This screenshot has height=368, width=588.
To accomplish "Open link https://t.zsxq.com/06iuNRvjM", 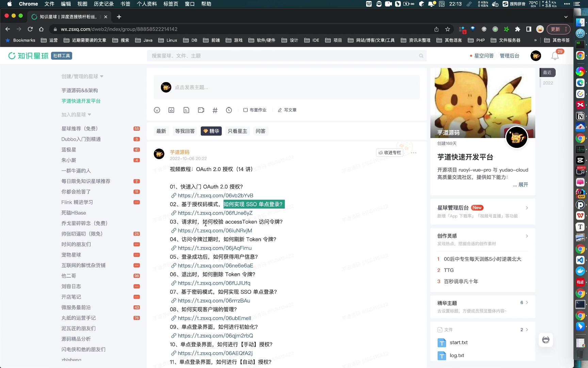I will point(215,231).
